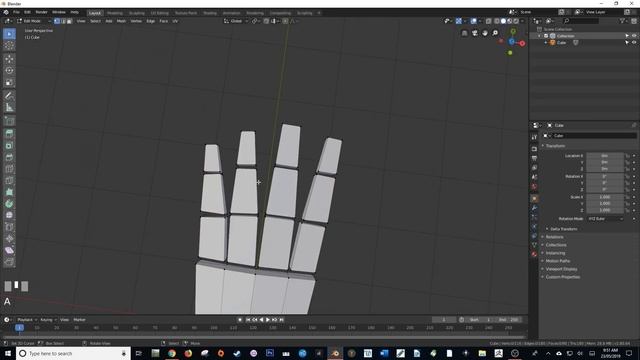Click the Toggle Camera View viewport icon
The width and height of the screenshot is (640, 360).
(475, 33)
